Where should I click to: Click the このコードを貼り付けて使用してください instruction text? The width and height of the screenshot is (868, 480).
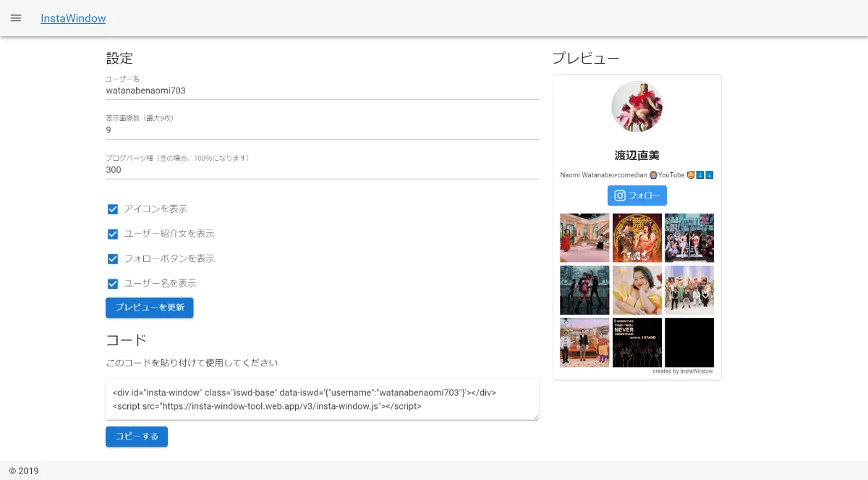pyautogui.click(x=192, y=363)
